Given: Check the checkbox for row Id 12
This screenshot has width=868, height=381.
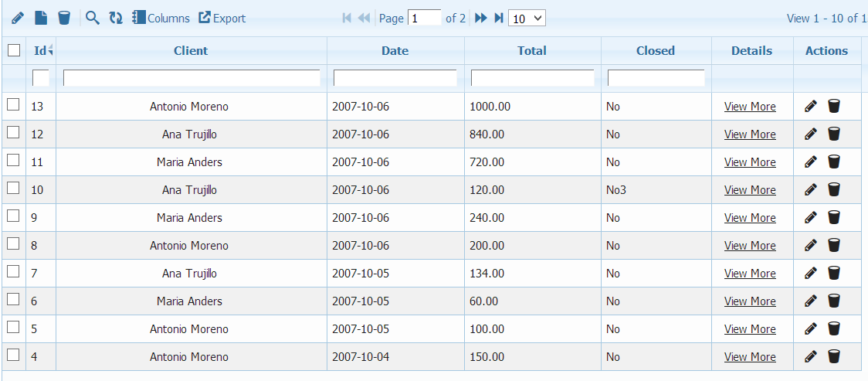Looking at the screenshot, I should (x=13, y=133).
